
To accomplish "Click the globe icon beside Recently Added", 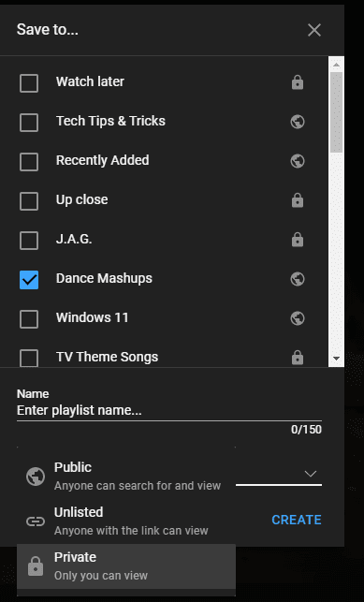I will [x=298, y=161].
